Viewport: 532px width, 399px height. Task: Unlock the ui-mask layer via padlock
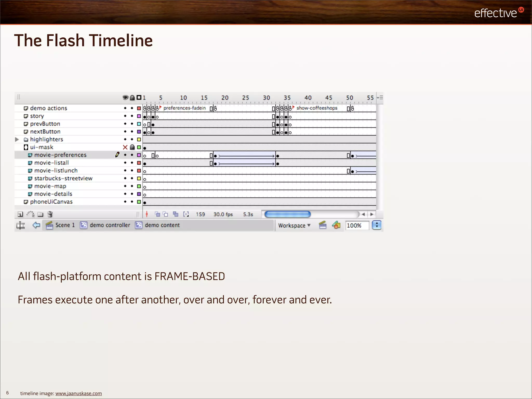(132, 147)
